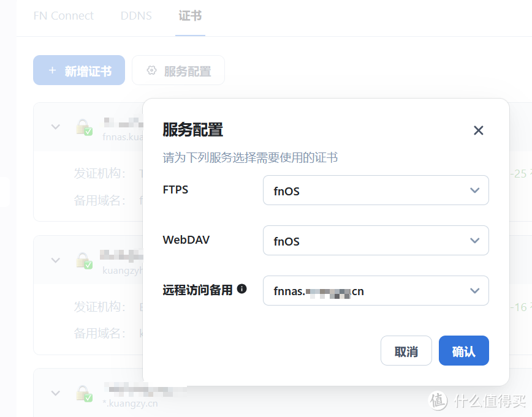This screenshot has height=417, width=532.
Task: Click the plus icon inside 新增证书 button
Action: [x=52, y=70]
